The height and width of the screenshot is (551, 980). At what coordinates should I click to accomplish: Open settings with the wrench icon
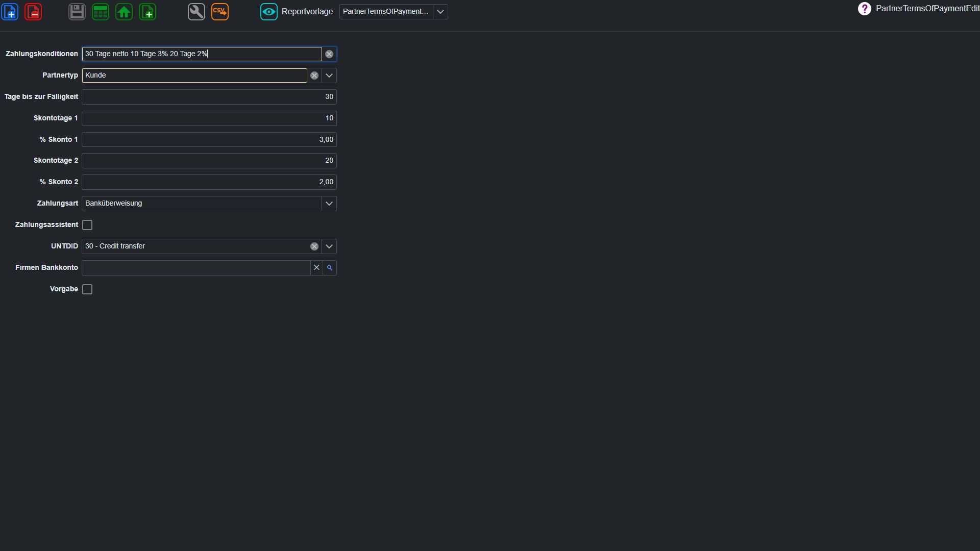pos(197,12)
